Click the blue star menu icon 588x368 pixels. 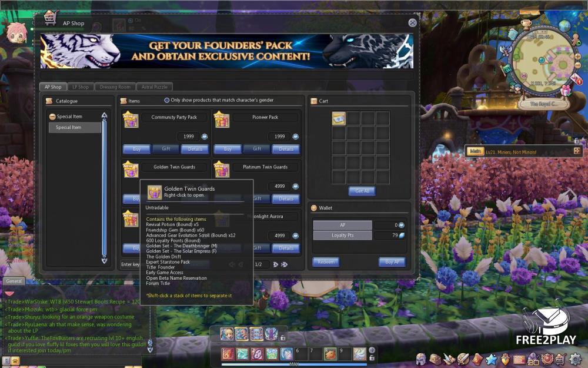point(491,359)
